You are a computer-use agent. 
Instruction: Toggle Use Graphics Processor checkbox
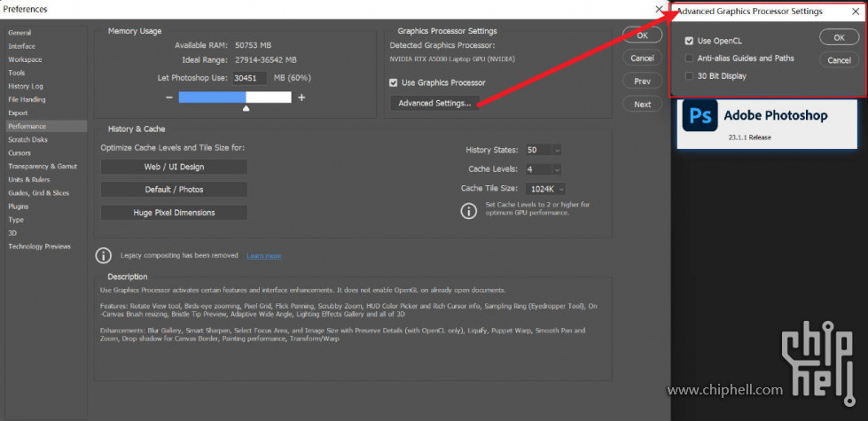(394, 82)
